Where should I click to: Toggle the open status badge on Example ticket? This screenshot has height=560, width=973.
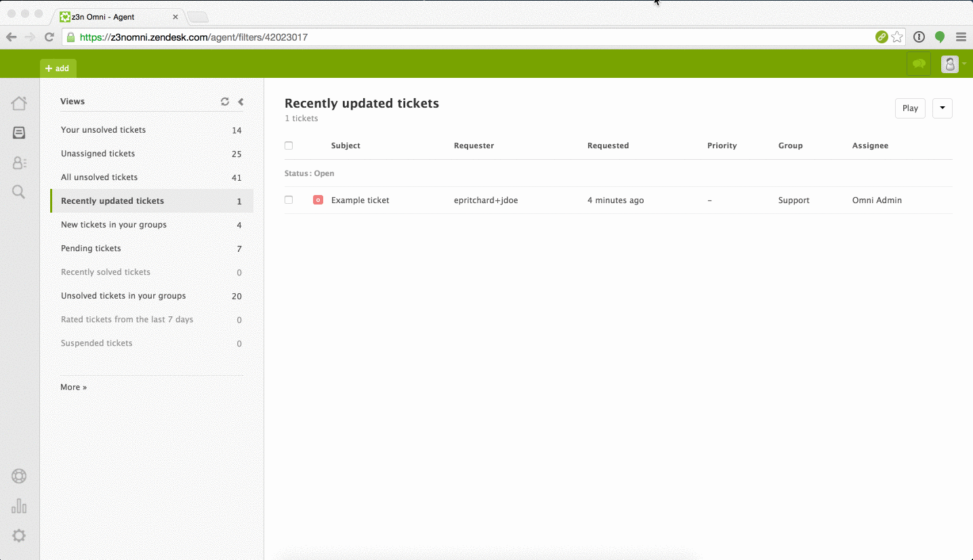click(318, 200)
